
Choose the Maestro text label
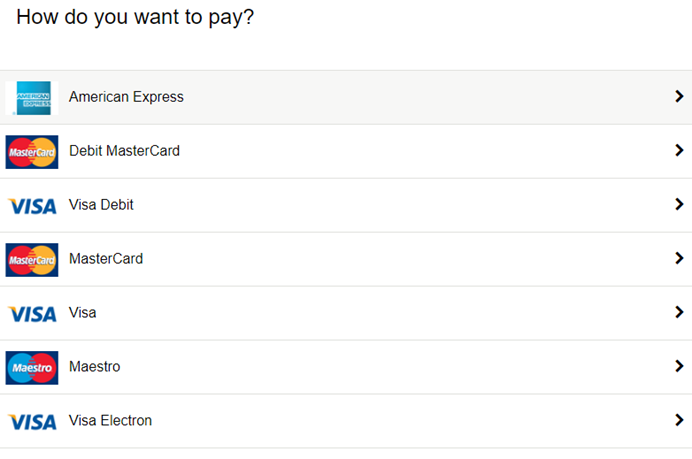pos(94,366)
